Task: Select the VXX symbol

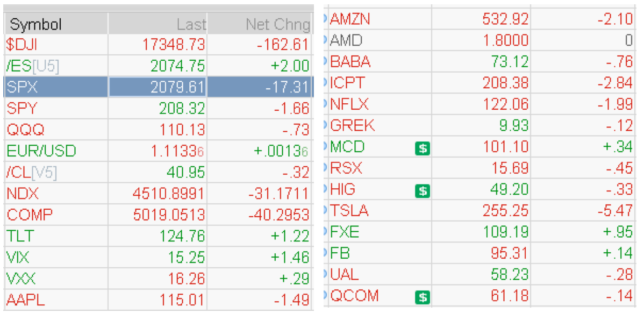Action: pos(20,279)
